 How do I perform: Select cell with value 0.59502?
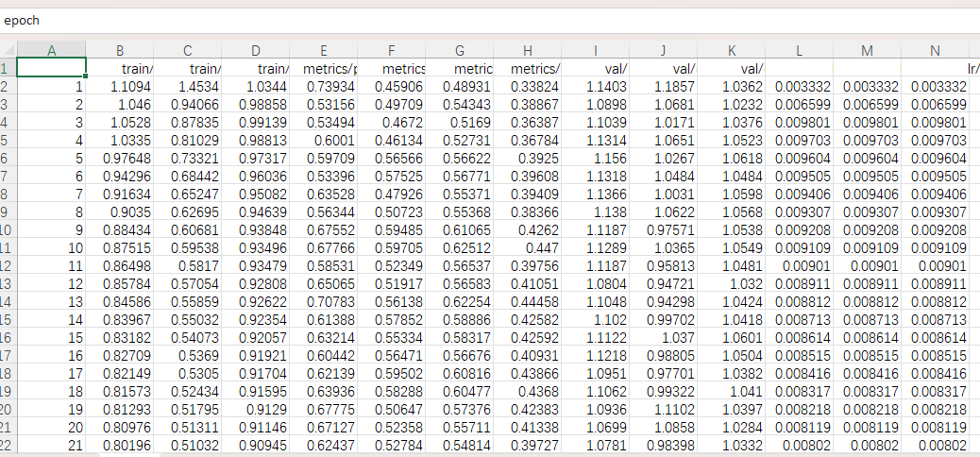coord(391,374)
